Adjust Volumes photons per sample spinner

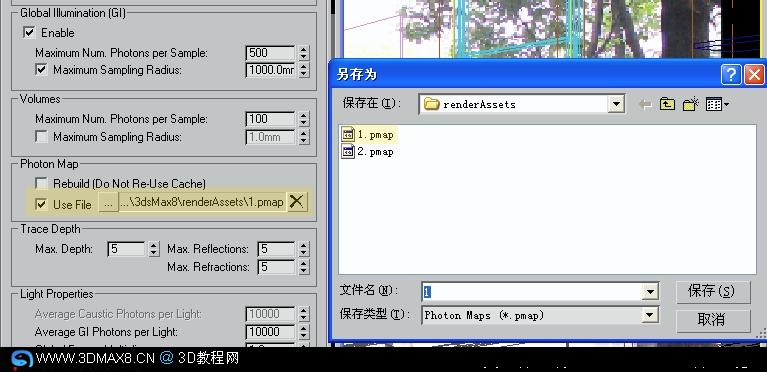[x=304, y=119]
